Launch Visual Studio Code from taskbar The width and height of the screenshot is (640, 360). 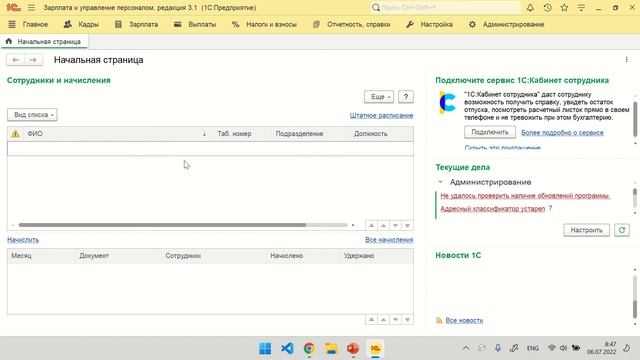[287, 349]
